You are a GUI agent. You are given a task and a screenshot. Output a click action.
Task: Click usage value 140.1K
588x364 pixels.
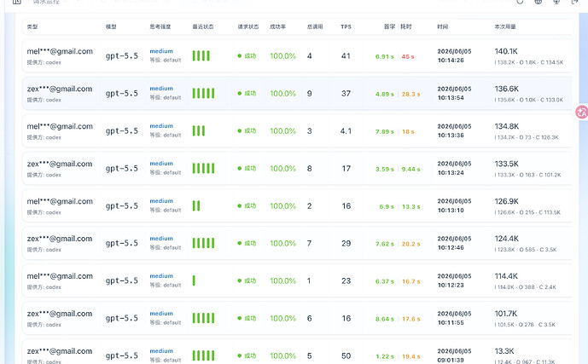pos(506,51)
